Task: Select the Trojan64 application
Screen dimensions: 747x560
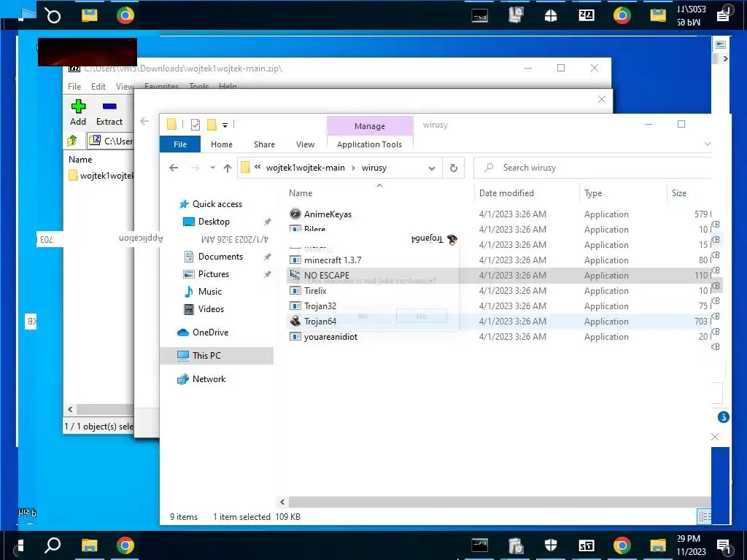Action: 320,322
